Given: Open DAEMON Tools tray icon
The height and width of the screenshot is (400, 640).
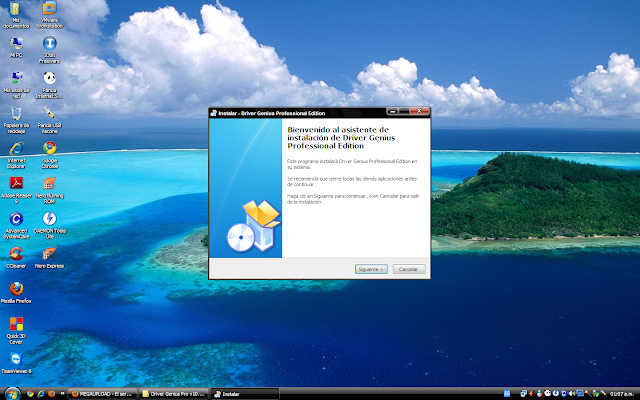Looking at the screenshot, I should (556, 393).
